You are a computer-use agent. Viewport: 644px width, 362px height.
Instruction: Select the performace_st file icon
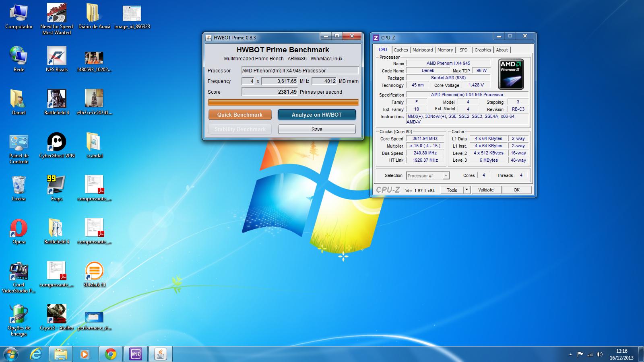tap(94, 321)
